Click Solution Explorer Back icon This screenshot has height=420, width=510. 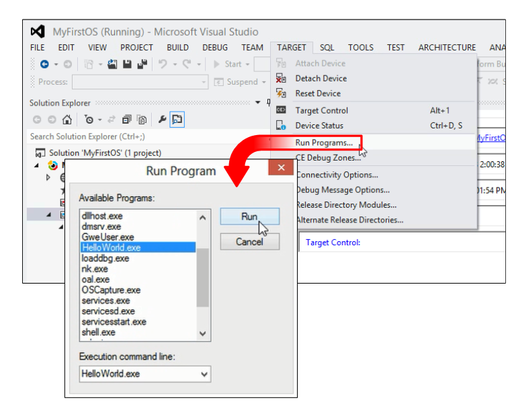click(x=37, y=120)
